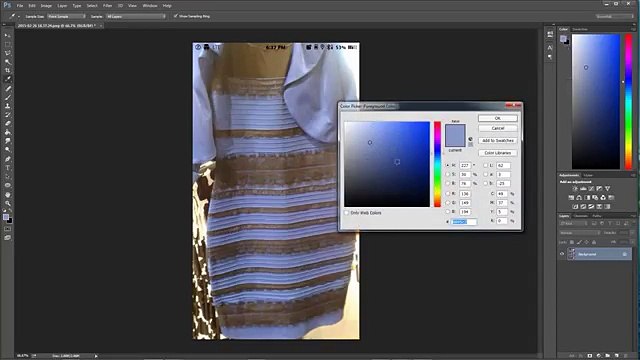Viewport: 640px width, 360px height.
Task: Select the Clone Stamp tool
Action: 7,106
